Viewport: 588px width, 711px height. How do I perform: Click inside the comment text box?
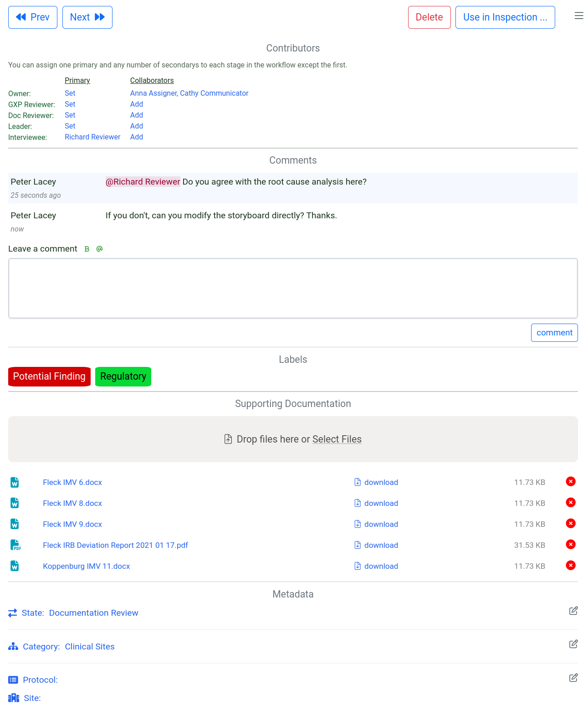293,288
